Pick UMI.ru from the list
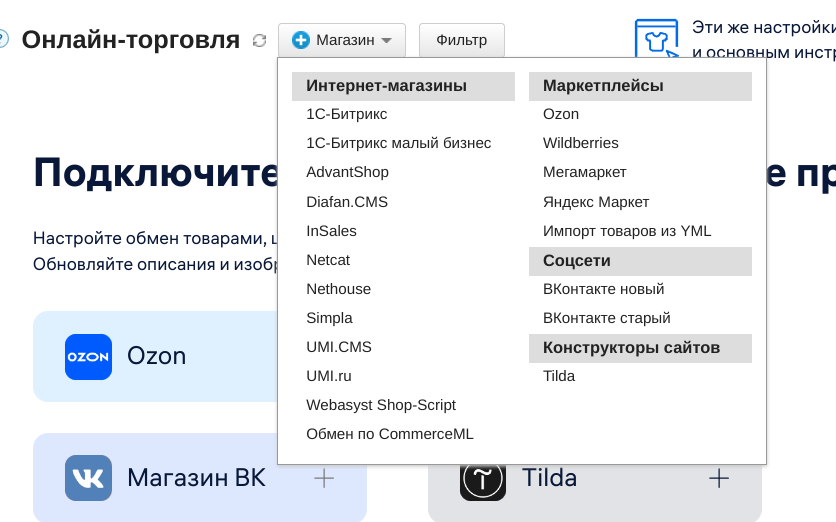The image size is (836, 522). click(329, 376)
